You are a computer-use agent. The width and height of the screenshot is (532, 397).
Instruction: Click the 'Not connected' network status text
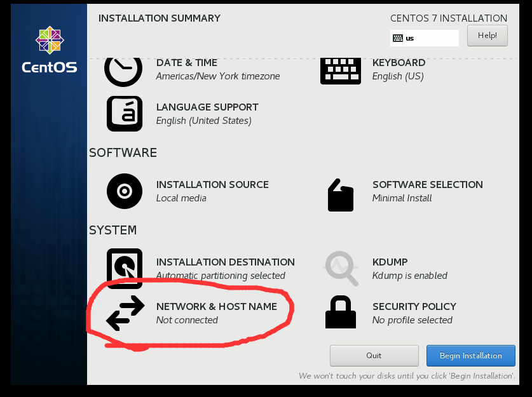(187, 320)
